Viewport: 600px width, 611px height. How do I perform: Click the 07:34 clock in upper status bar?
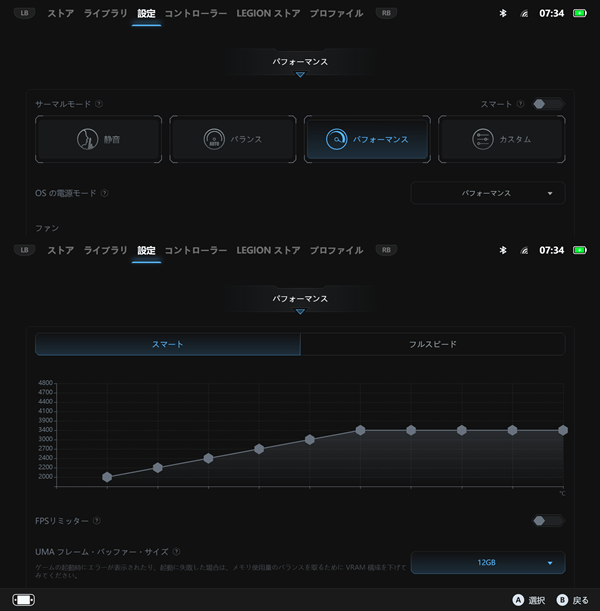pyautogui.click(x=552, y=13)
